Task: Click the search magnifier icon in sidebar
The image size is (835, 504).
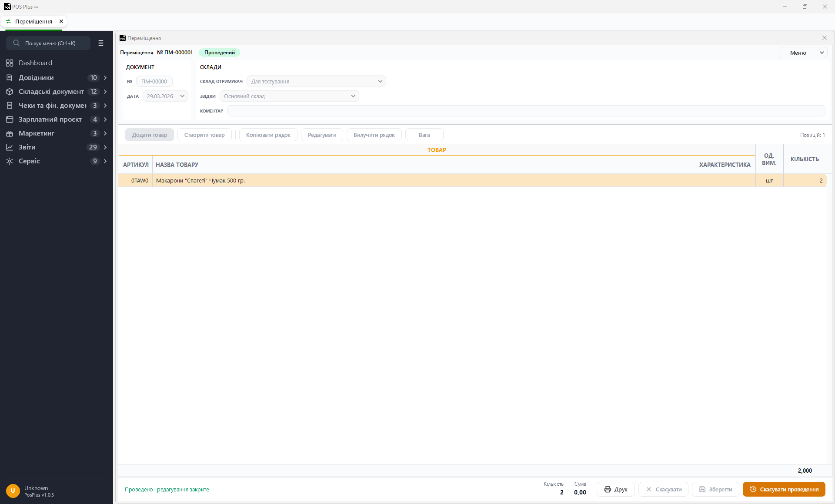Action: (x=16, y=43)
